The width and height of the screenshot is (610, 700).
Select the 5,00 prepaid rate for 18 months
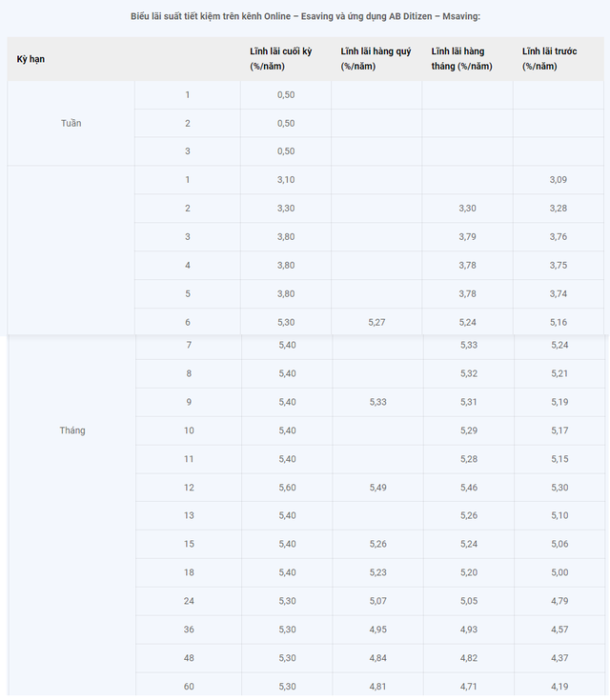coord(559,572)
